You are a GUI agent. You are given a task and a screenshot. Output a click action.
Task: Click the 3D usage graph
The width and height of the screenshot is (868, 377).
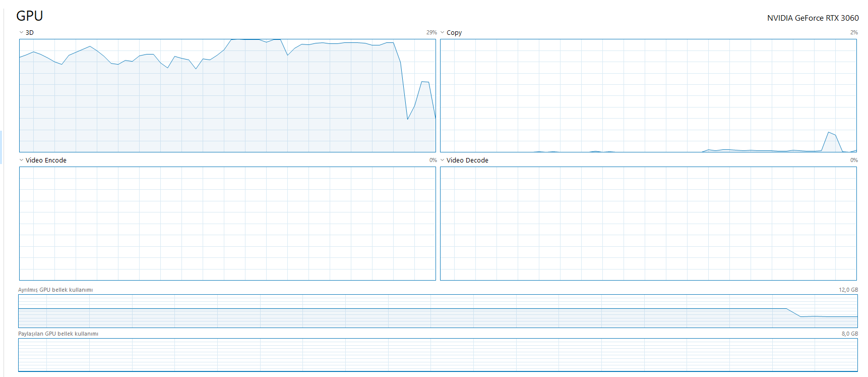[x=227, y=95]
